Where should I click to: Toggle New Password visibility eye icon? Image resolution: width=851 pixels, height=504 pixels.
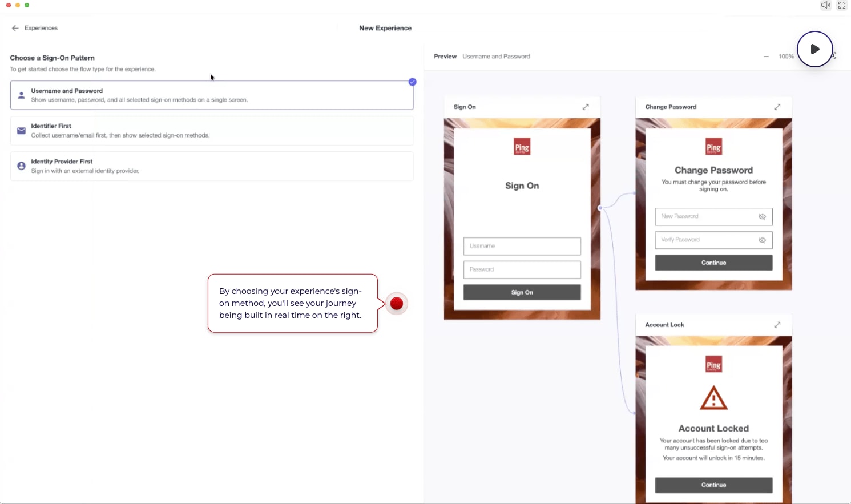762,217
